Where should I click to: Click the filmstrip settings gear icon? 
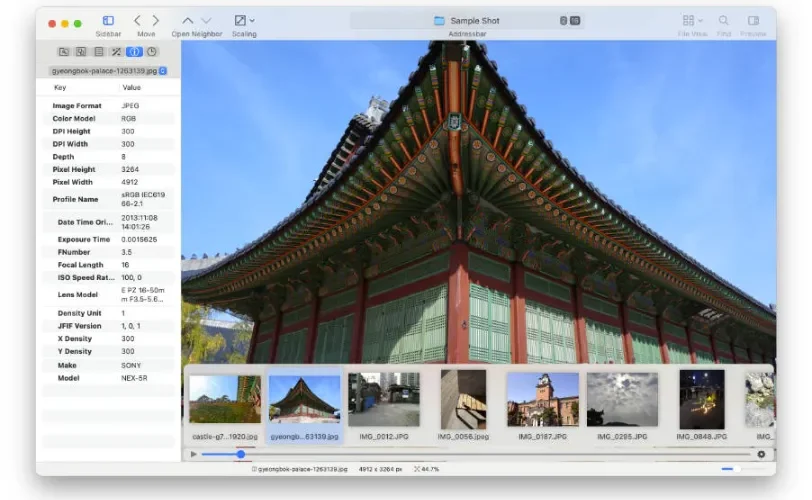[761, 454]
